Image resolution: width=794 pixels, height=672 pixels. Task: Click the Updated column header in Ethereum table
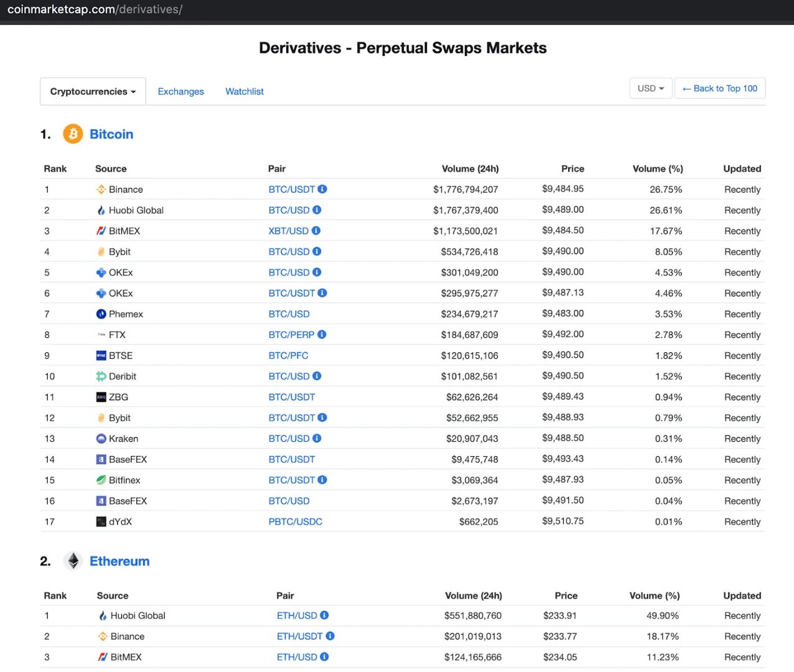click(x=742, y=595)
